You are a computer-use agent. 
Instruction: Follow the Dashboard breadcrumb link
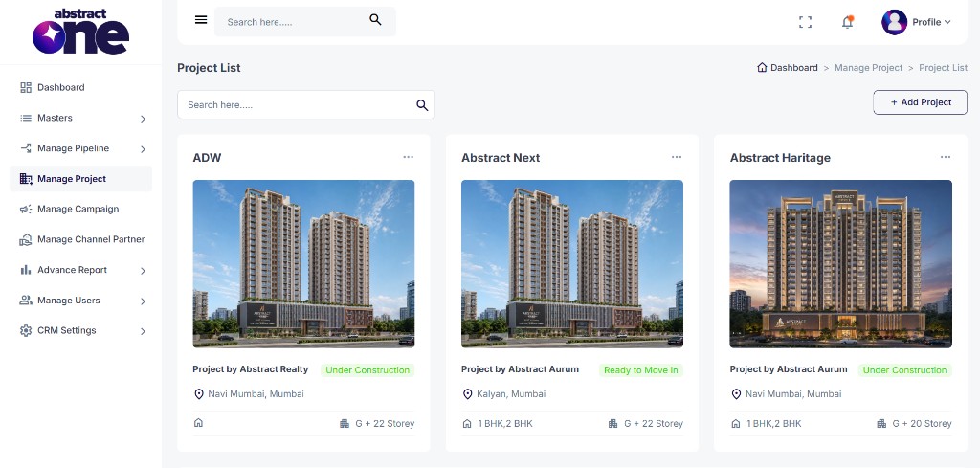coord(793,68)
